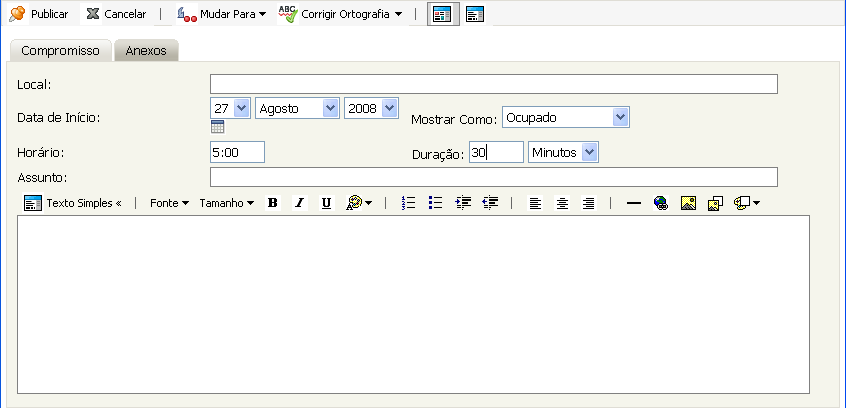Center align the text
846x408 pixels.
click(x=563, y=203)
